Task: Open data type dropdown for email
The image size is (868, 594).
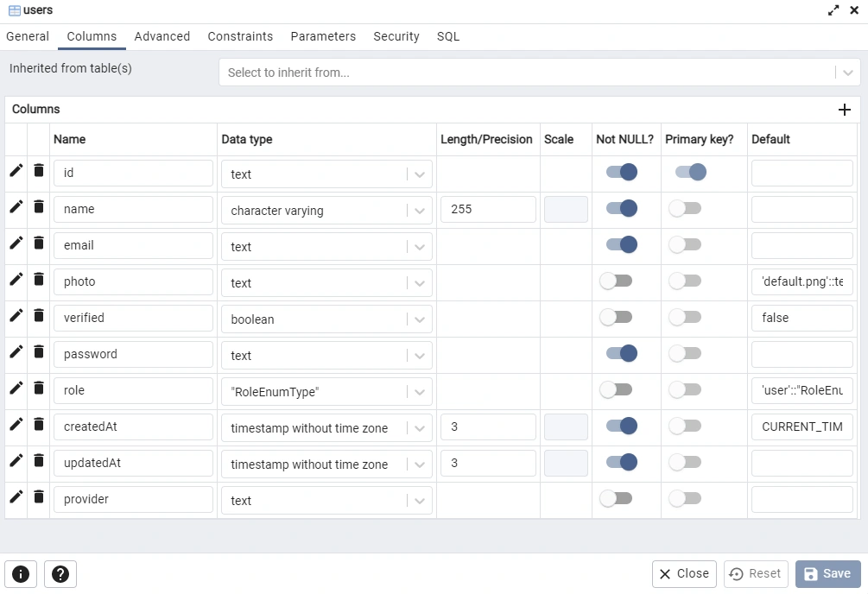Action: point(326,247)
